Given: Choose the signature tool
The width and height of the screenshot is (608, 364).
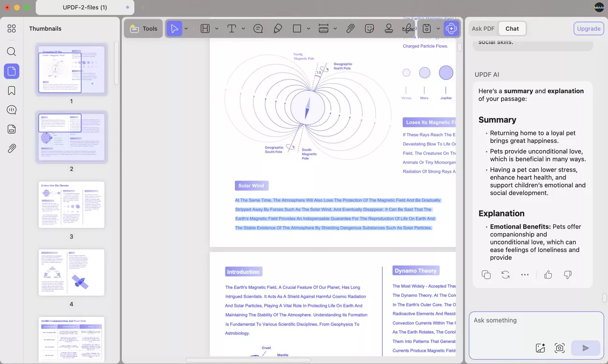Looking at the screenshot, I should tap(408, 29).
